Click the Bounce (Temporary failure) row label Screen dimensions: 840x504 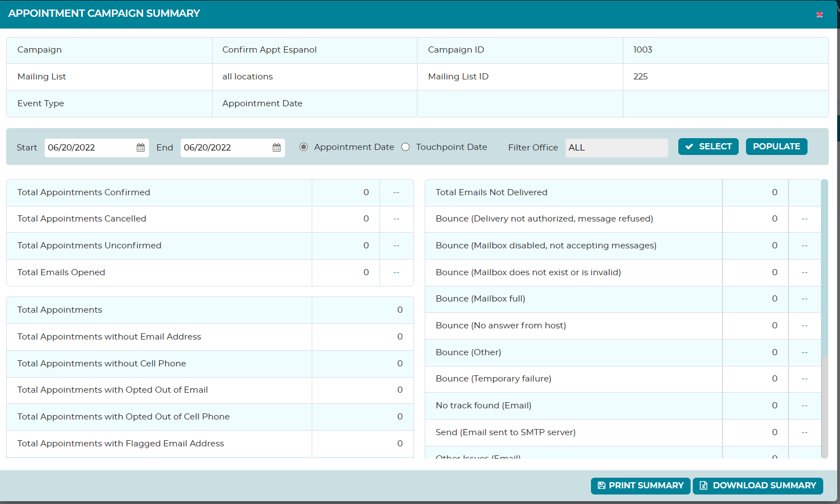494,379
